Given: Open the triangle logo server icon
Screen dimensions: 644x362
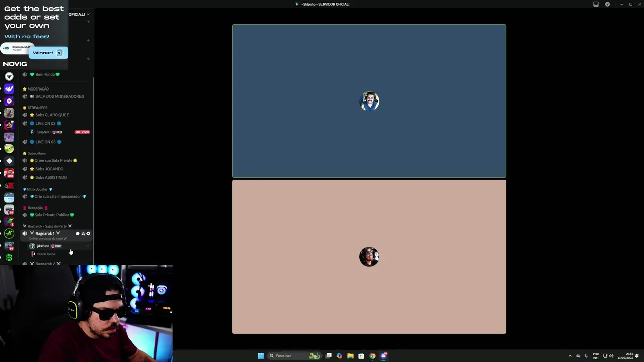Looking at the screenshot, I should (x=9, y=76).
